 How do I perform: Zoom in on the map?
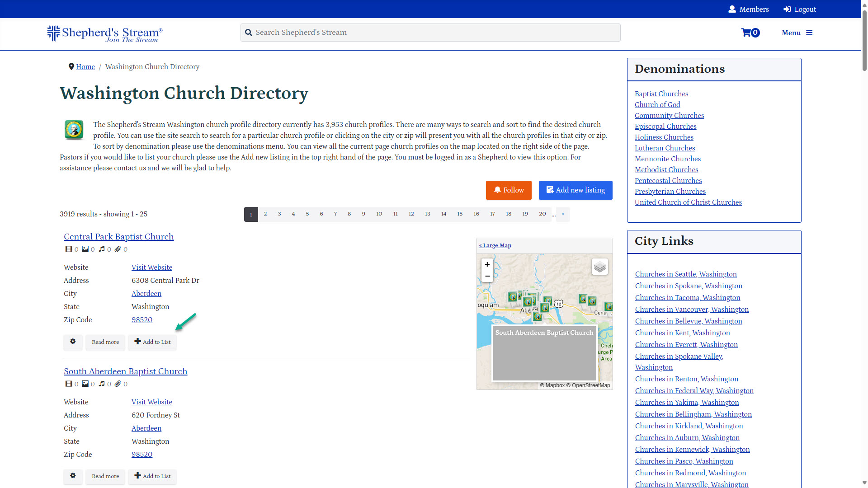point(487,264)
